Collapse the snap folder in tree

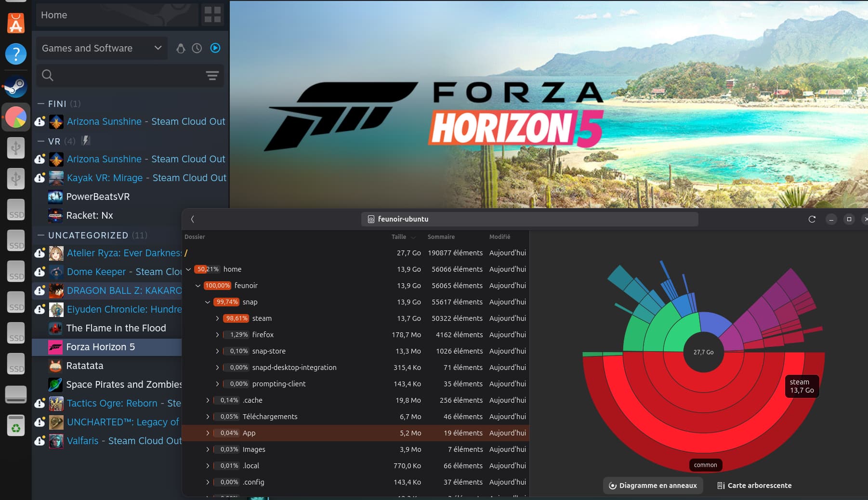click(x=208, y=302)
